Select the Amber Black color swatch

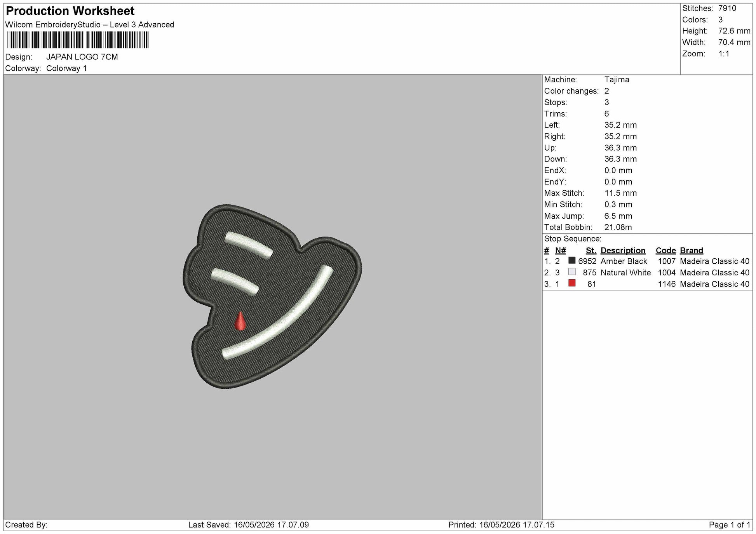572,261
